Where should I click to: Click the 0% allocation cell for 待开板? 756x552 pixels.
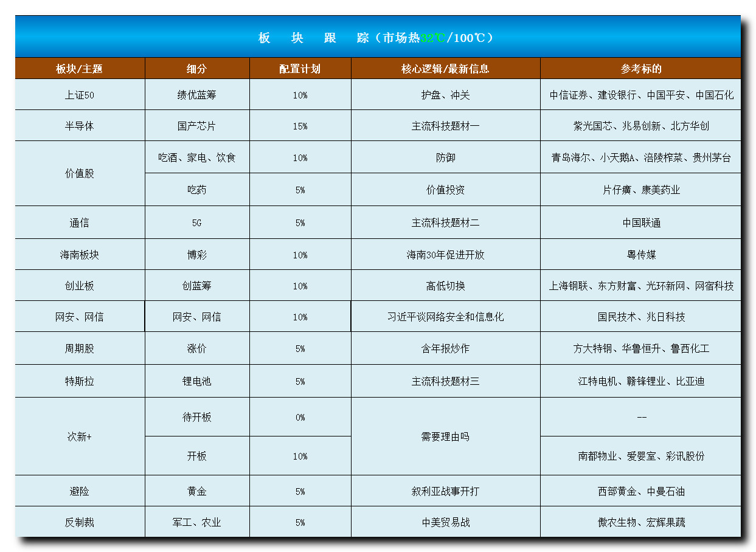300,417
